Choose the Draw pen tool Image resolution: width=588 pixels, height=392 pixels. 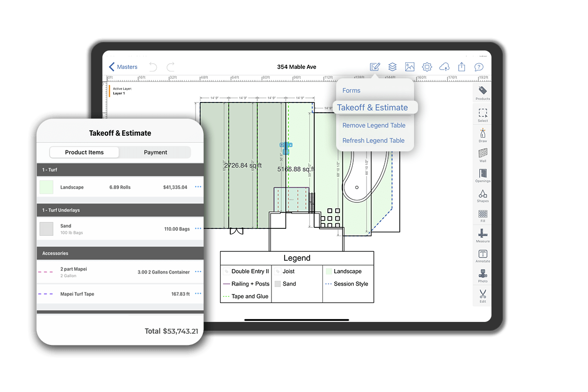tap(482, 134)
